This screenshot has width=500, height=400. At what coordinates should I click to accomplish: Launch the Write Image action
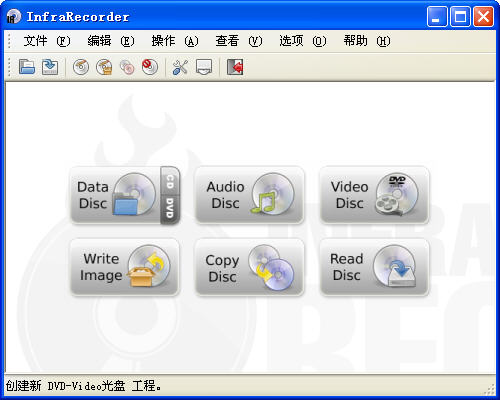pos(125,267)
